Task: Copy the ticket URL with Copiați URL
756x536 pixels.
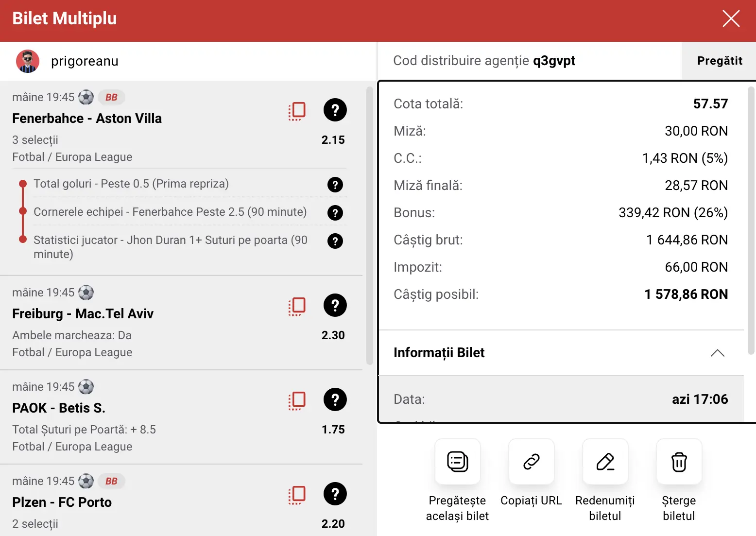Action: [x=531, y=462]
